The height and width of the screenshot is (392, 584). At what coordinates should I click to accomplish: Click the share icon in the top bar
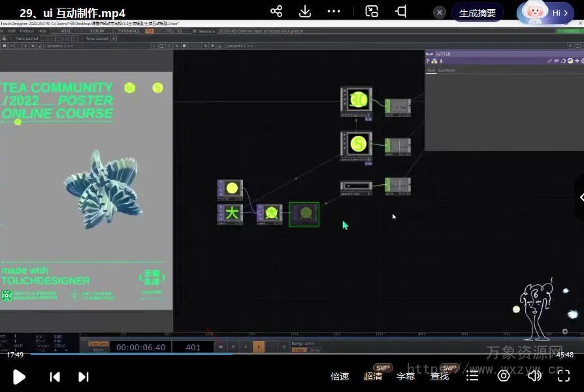point(276,12)
